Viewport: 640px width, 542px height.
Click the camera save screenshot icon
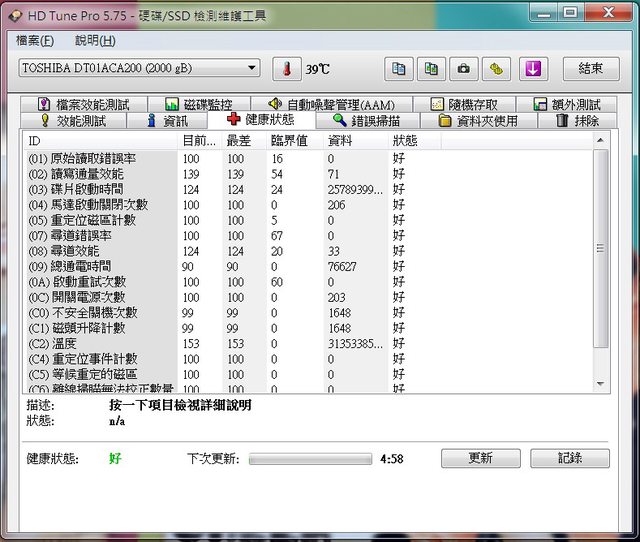pos(463,69)
